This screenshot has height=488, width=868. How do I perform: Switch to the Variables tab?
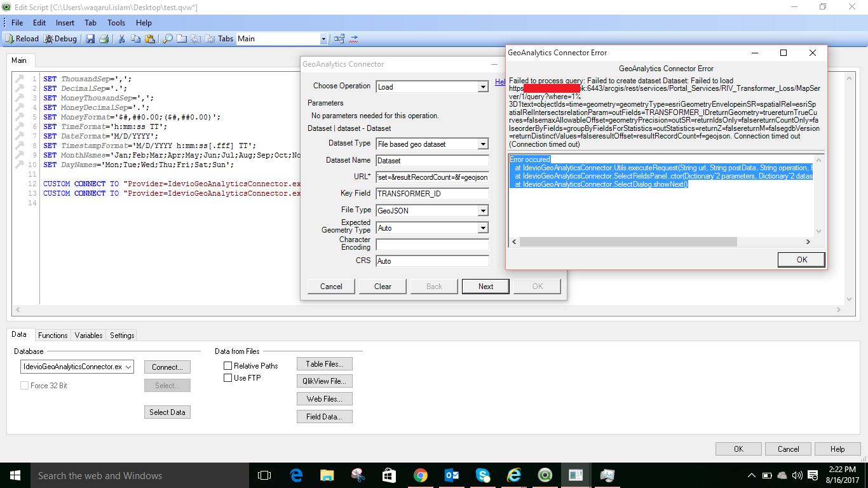[88, 335]
